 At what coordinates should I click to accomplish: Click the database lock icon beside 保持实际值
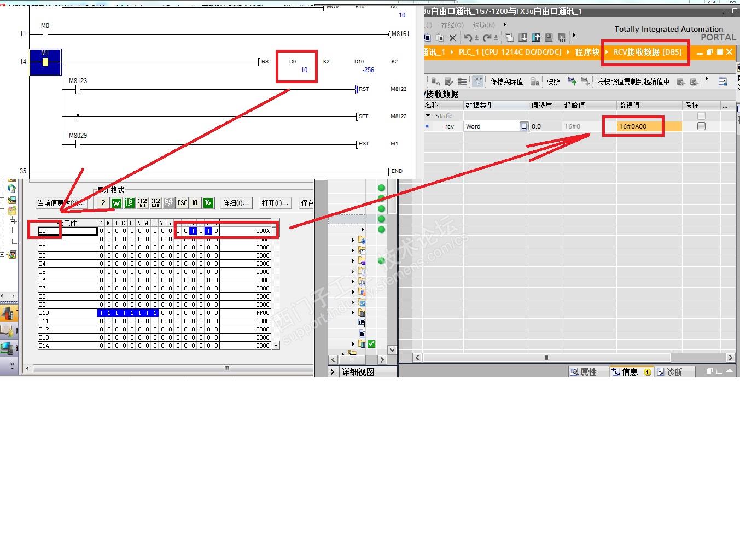[x=535, y=81]
